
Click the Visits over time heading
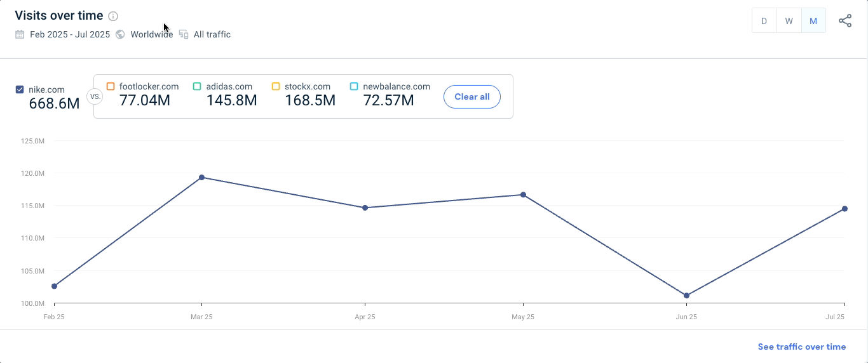click(x=58, y=16)
